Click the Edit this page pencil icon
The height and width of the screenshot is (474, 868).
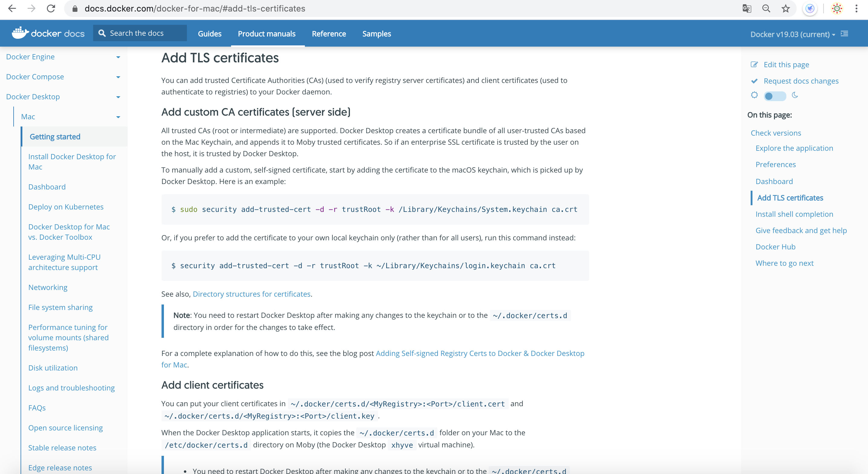point(754,64)
